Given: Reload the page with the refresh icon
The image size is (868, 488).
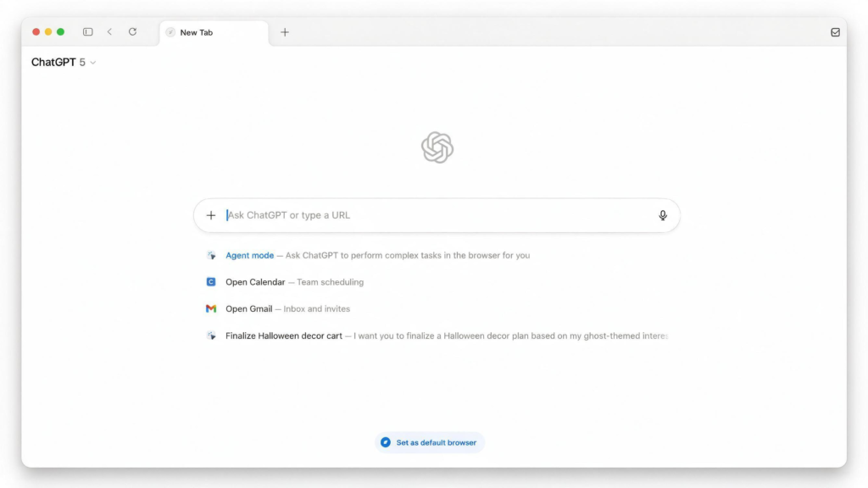Looking at the screenshot, I should pos(132,32).
